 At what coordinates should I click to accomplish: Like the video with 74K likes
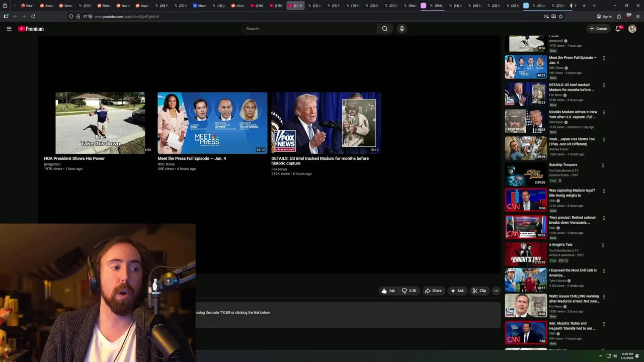coord(388,291)
